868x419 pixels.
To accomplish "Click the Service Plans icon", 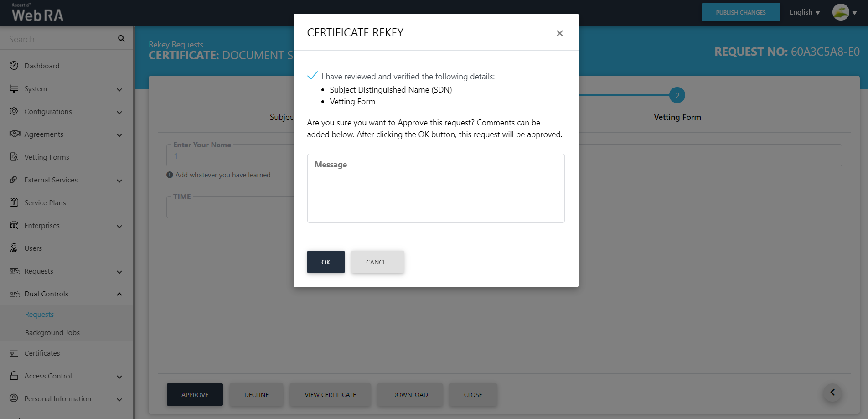I will tap(14, 202).
